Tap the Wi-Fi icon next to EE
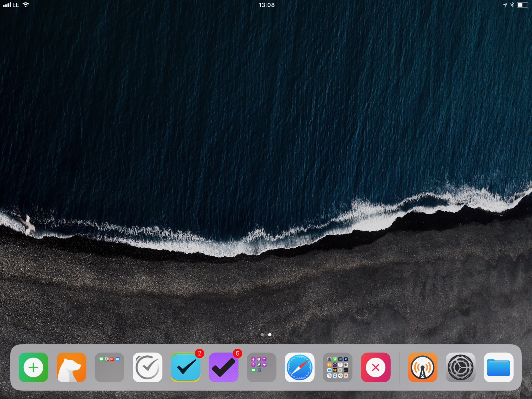 [x=25, y=5]
